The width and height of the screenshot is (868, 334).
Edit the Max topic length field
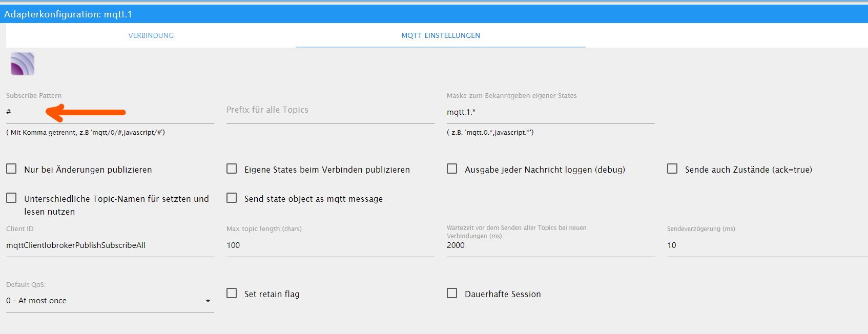pos(330,245)
